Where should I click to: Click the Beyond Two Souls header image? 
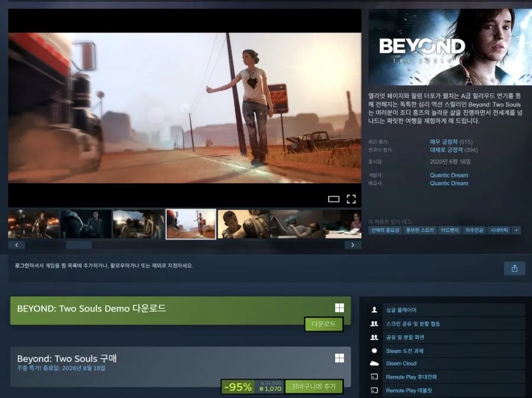pyautogui.click(x=450, y=47)
